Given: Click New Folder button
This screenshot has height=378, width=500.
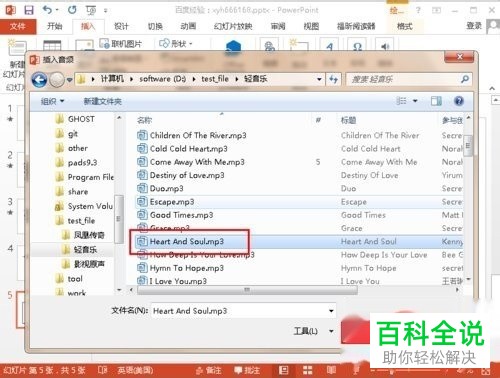Looking at the screenshot, I should 102,101.
